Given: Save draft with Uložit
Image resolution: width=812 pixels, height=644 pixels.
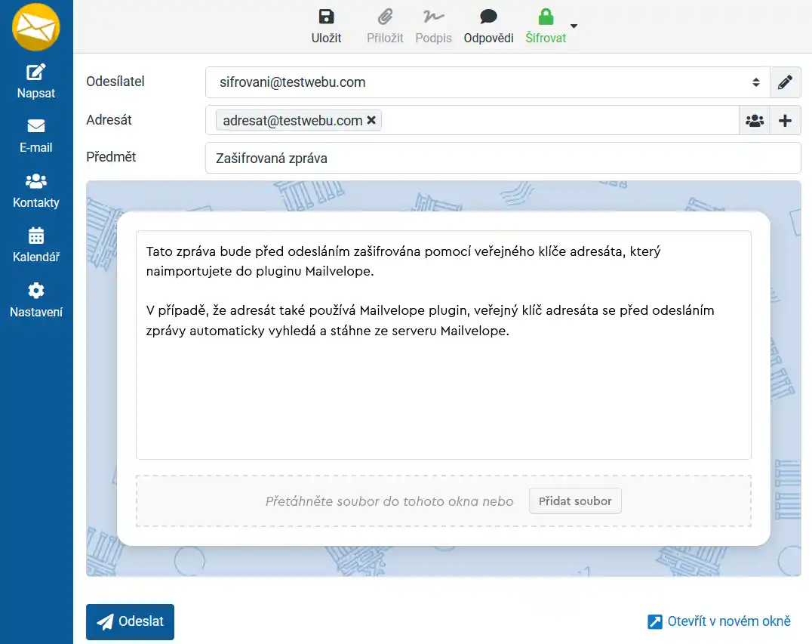Looking at the screenshot, I should point(326,26).
